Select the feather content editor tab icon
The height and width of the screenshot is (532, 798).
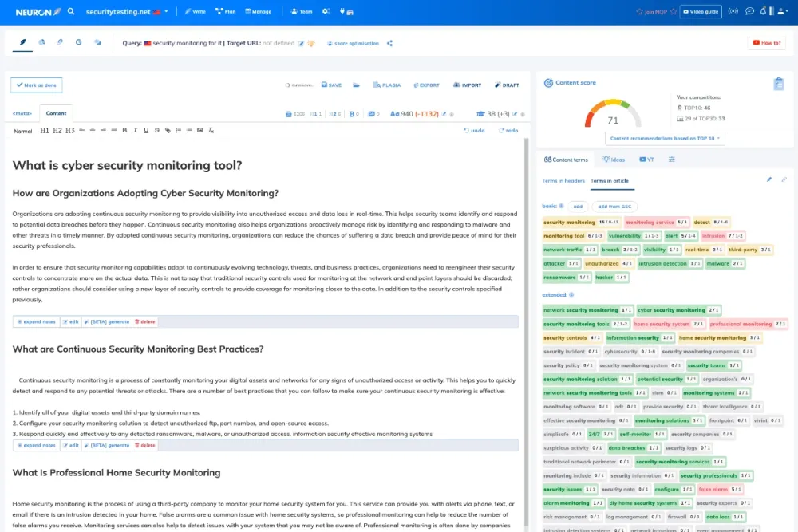click(x=22, y=42)
